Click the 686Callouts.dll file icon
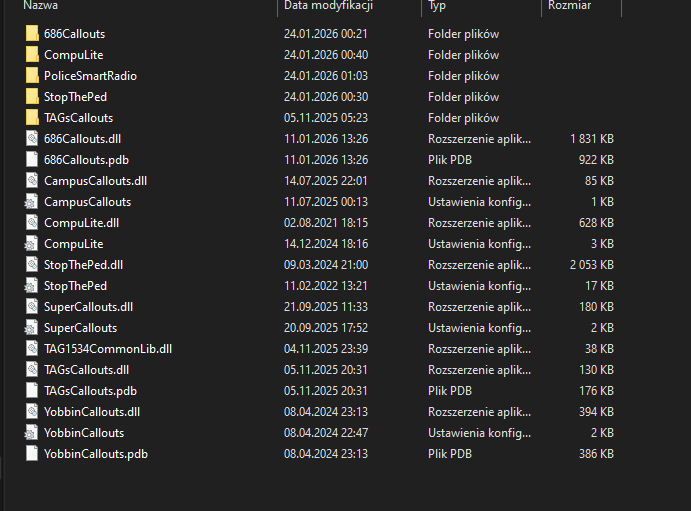 (x=34, y=139)
